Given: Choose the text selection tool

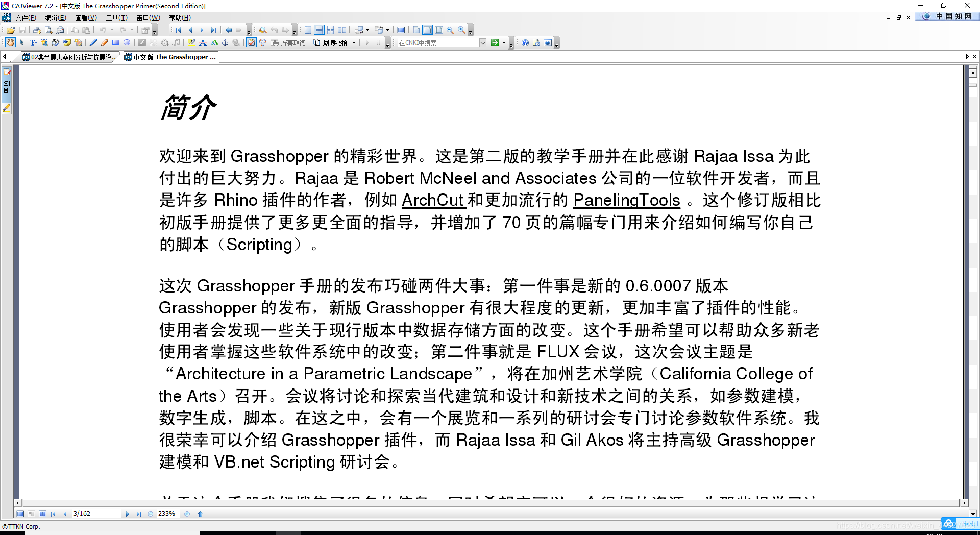Looking at the screenshot, I should pyautogui.click(x=33, y=43).
